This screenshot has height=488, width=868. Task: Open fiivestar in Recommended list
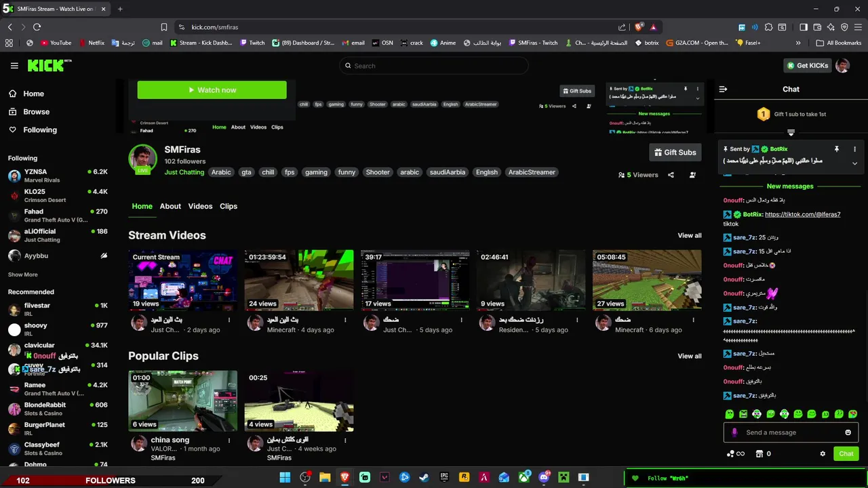click(x=57, y=309)
